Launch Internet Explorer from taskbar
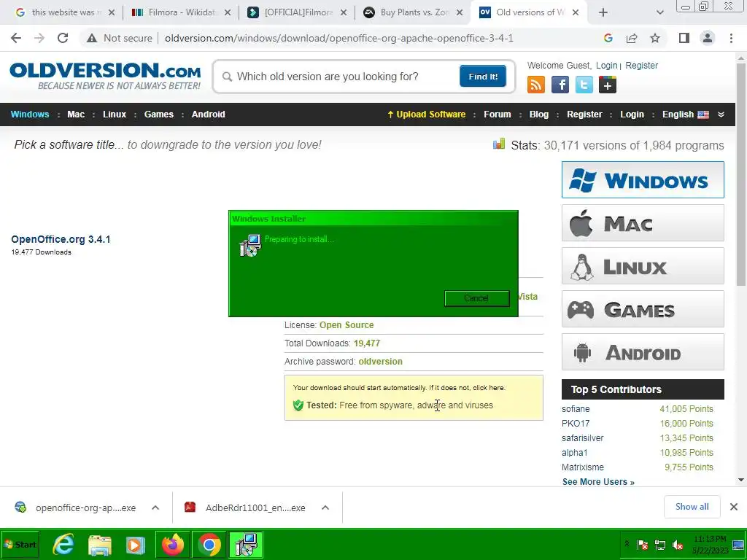Screen dimensions: 747x560 click(63, 544)
